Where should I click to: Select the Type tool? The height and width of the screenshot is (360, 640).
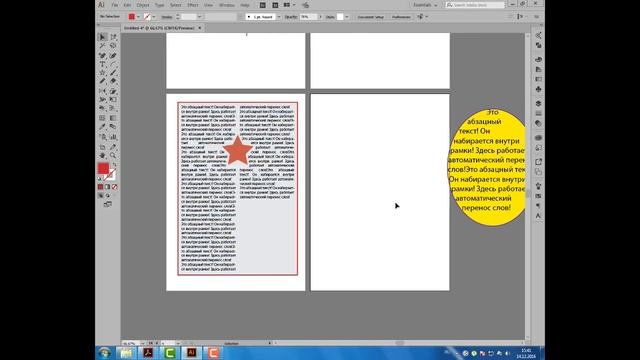pos(102,64)
